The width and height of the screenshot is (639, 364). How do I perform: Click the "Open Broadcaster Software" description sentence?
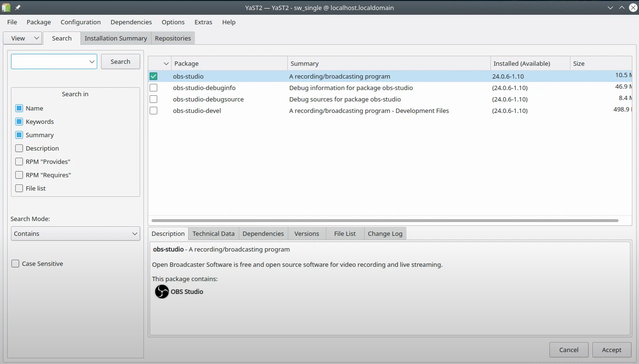click(x=297, y=264)
